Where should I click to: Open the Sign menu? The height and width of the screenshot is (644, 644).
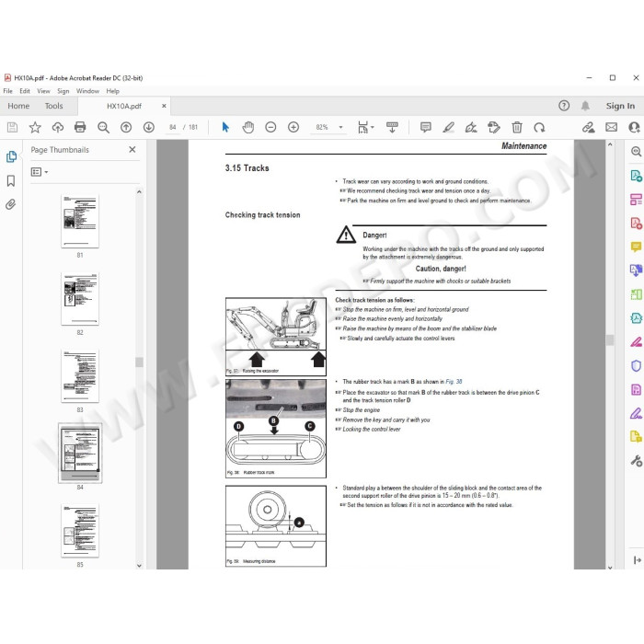(x=63, y=91)
